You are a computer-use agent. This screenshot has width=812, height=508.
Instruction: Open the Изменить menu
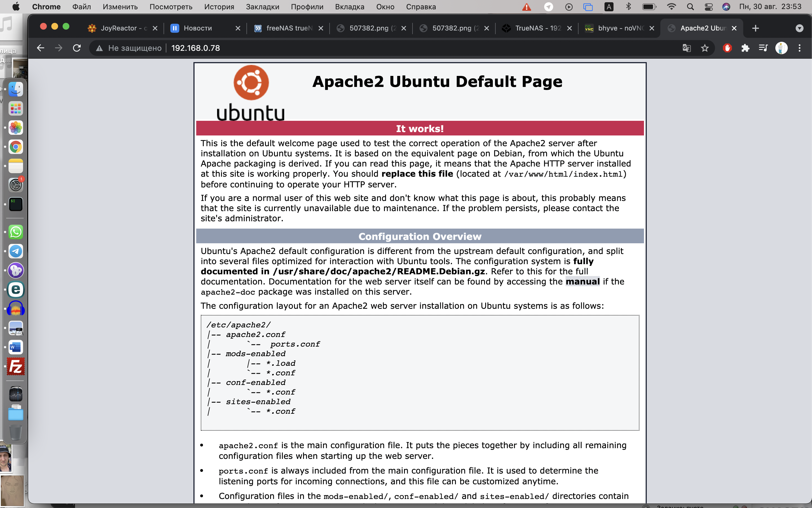coord(120,7)
